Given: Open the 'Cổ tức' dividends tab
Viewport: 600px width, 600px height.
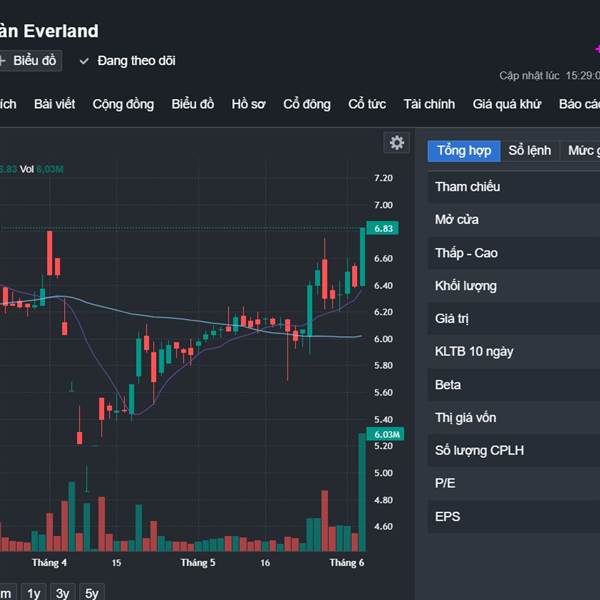Looking at the screenshot, I should 367,104.
